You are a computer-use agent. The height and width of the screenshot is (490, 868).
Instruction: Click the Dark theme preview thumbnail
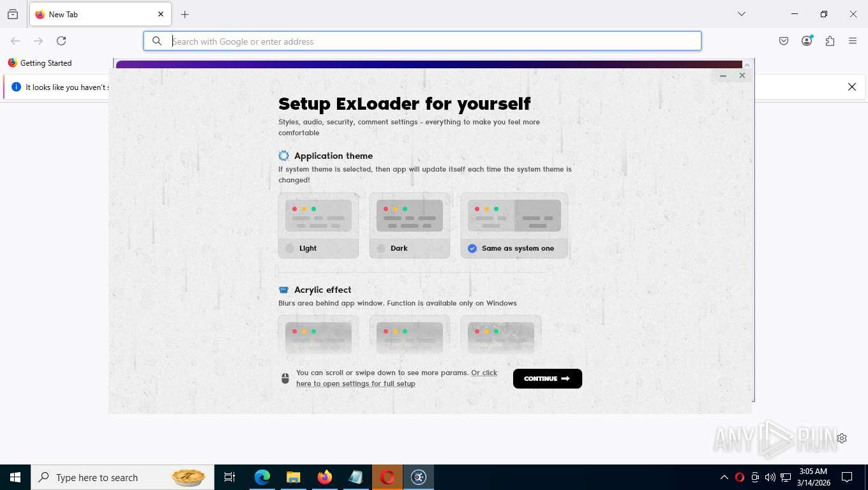tap(410, 216)
